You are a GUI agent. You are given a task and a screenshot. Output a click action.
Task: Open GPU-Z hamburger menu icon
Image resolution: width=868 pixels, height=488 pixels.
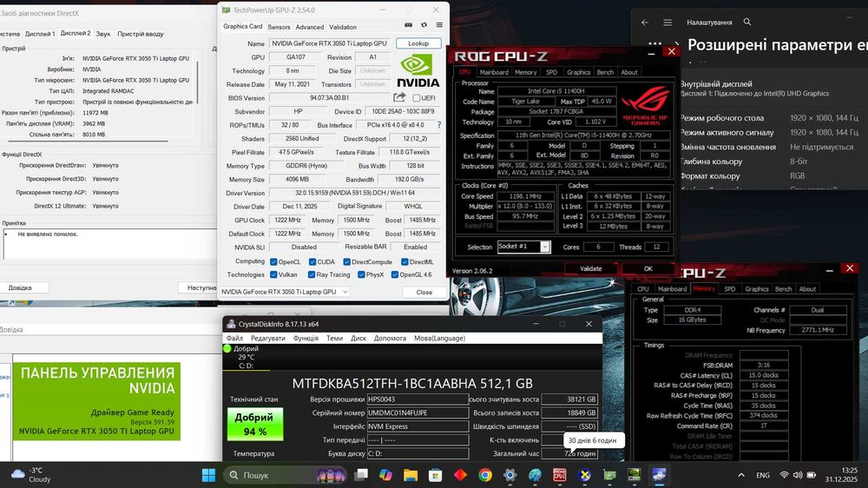coord(439,25)
